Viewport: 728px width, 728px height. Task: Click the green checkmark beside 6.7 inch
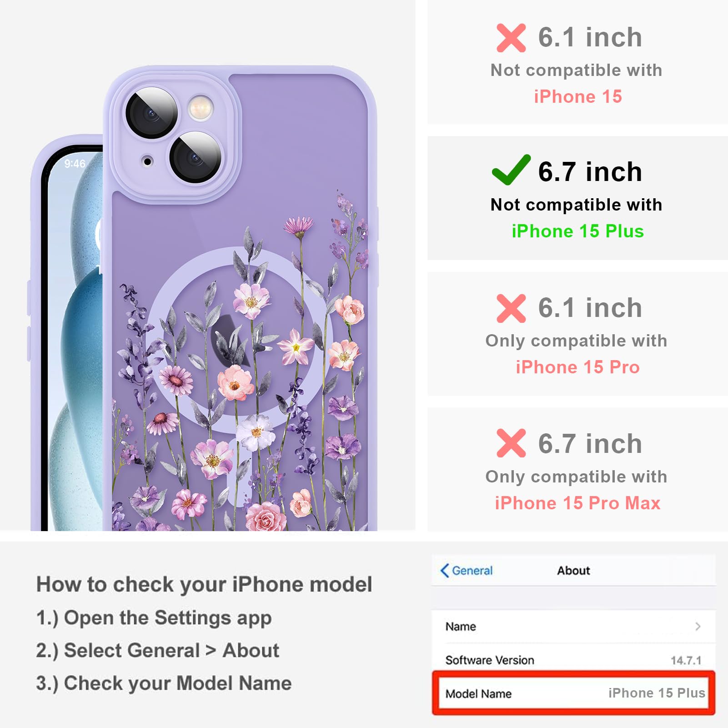(511, 170)
